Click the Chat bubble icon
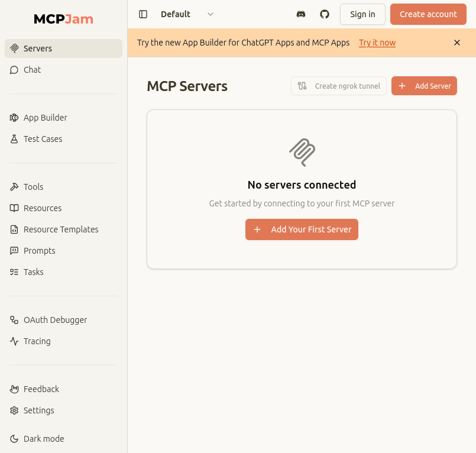This screenshot has width=476, height=453. (x=14, y=70)
